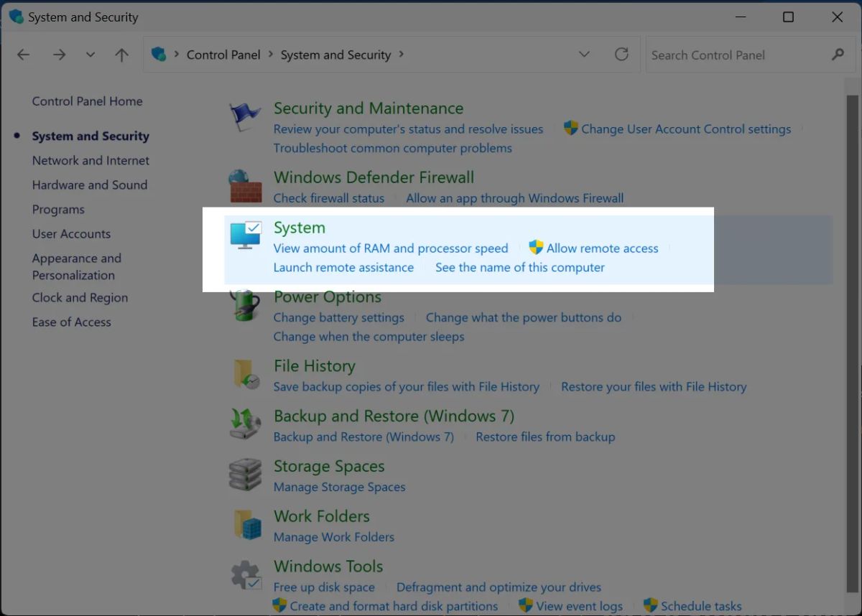
Task: Open the Security and Maintenance flag icon
Action: click(x=245, y=117)
